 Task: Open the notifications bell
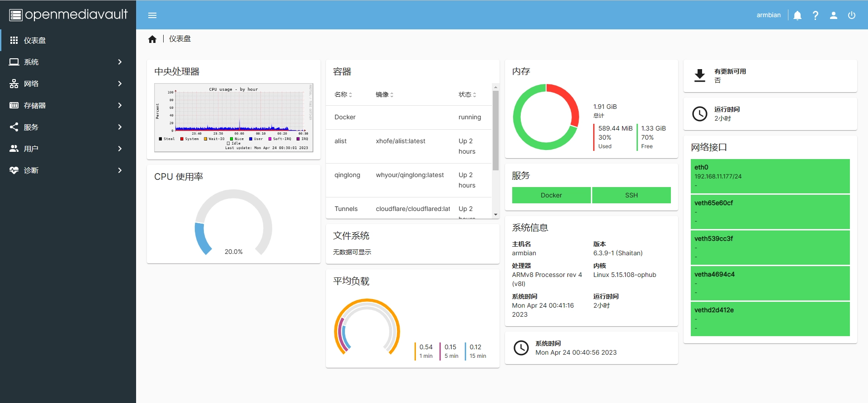797,15
